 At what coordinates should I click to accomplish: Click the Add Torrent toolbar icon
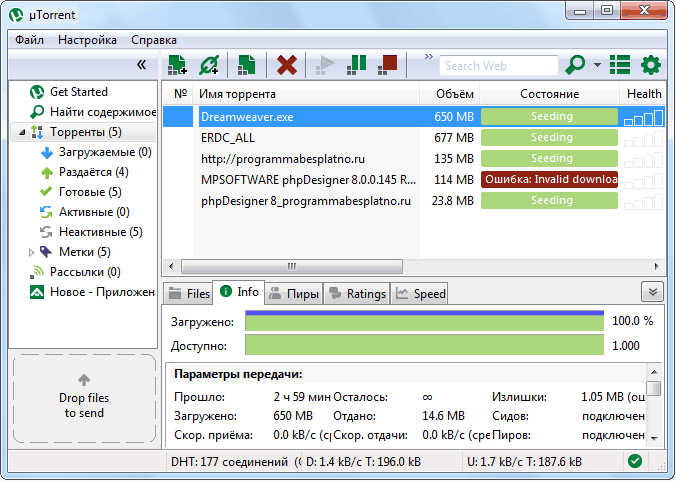coord(177,65)
